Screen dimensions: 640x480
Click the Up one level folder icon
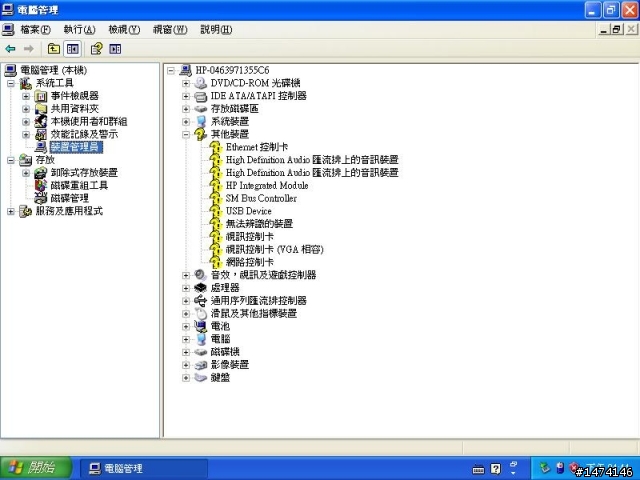(54, 49)
